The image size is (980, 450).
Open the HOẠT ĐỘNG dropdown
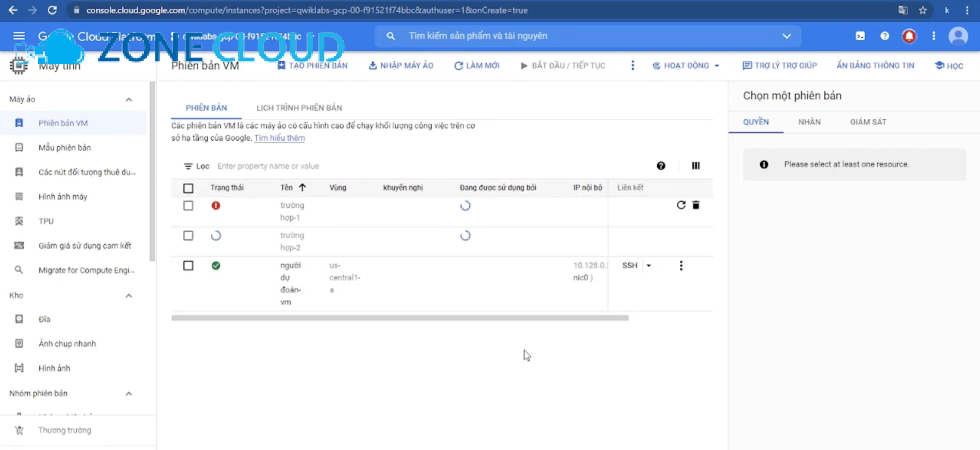pyautogui.click(x=686, y=65)
